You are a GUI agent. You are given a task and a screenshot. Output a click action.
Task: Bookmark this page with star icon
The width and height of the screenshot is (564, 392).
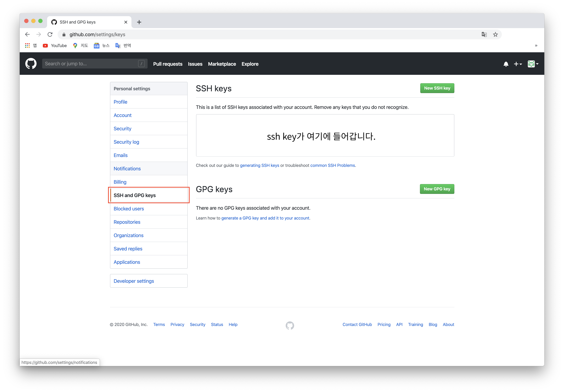pos(495,34)
